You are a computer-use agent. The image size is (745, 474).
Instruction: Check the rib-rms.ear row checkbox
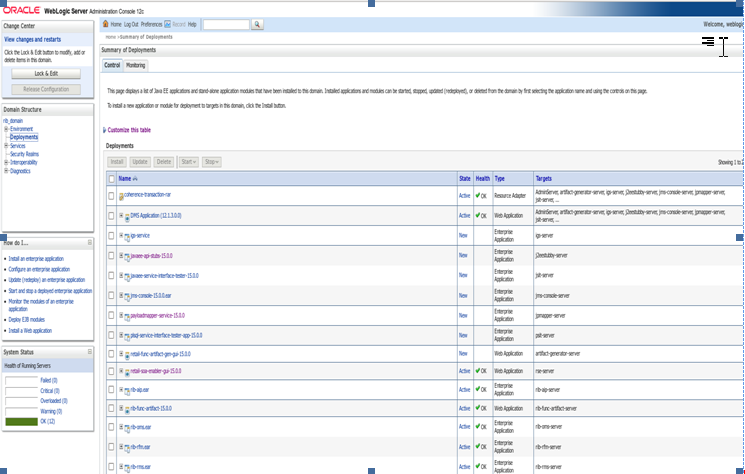point(112,466)
